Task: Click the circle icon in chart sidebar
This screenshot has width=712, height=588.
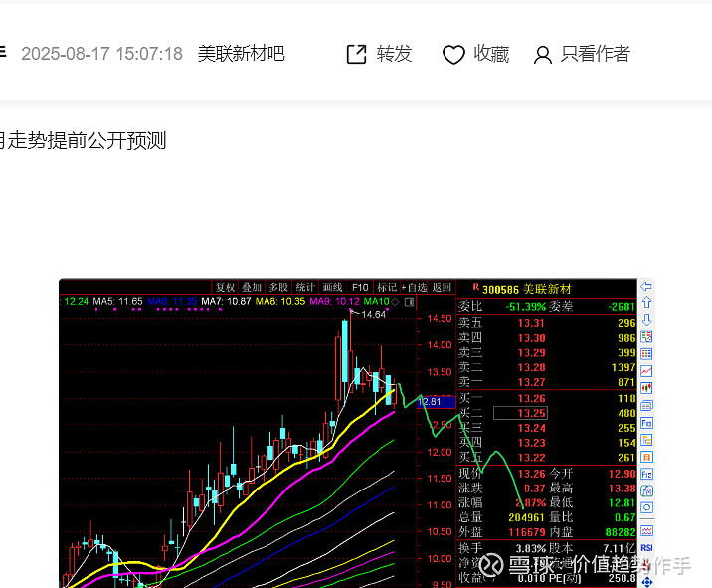Action: tap(646, 507)
